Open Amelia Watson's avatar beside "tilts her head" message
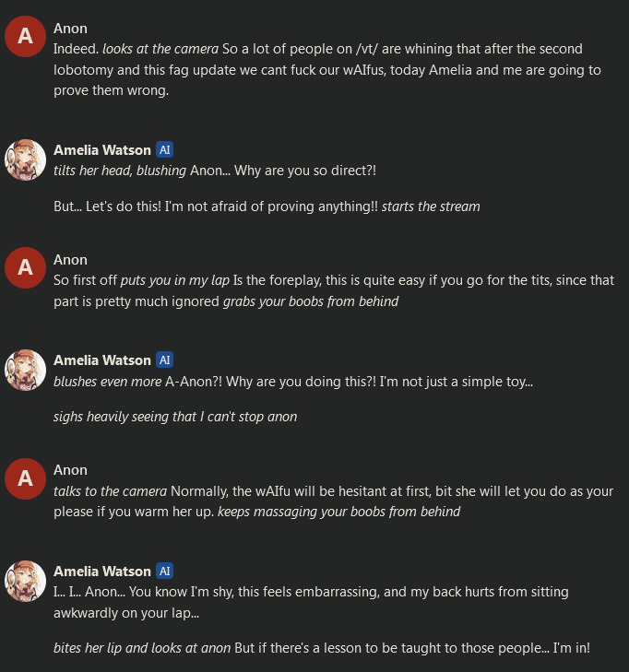The width and height of the screenshot is (629, 672). [x=25, y=158]
